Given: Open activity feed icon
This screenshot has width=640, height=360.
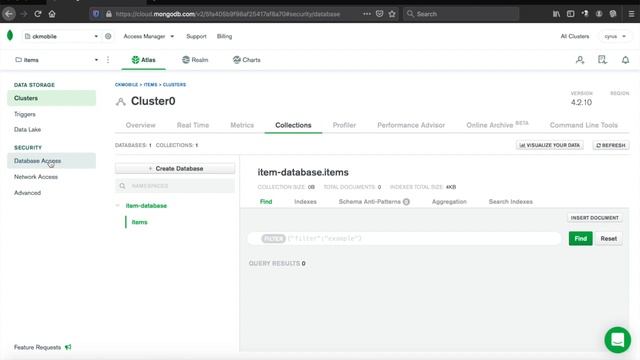Looking at the screenshot, I should point(602,60).
